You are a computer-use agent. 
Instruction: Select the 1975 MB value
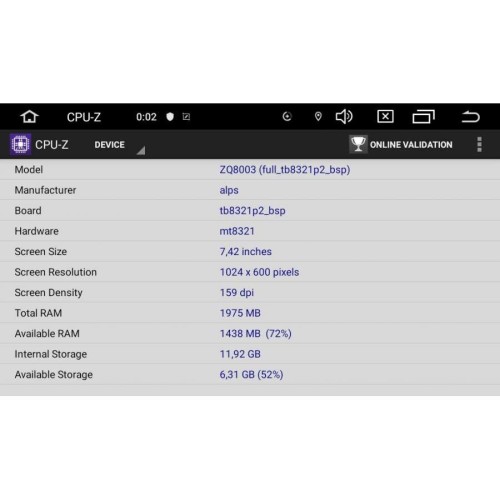point(240,313)
